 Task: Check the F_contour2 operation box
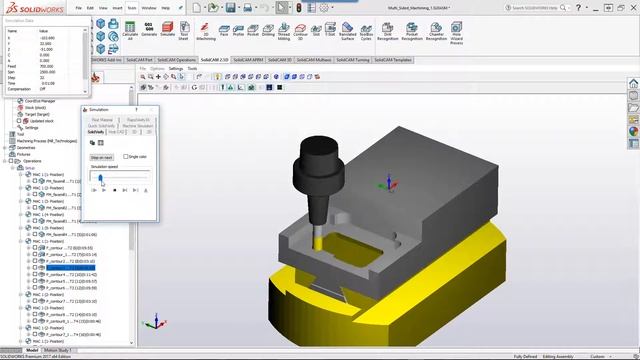35,261
